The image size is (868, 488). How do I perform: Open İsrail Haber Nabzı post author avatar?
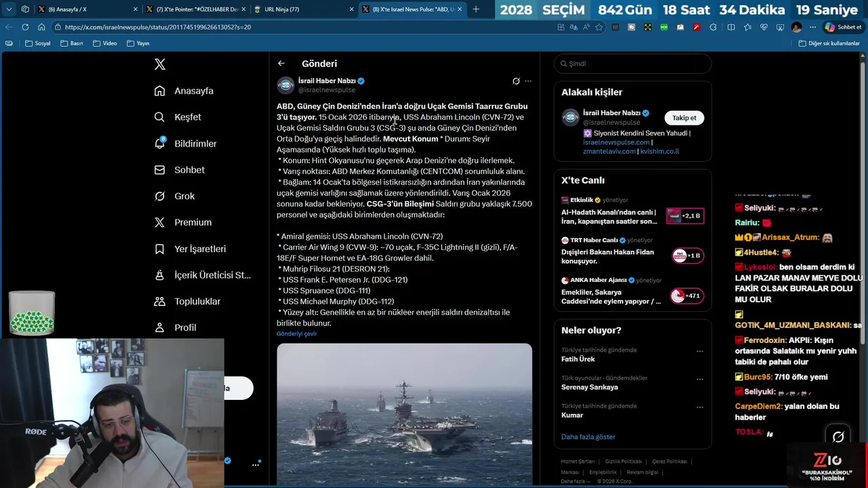click(285, 85)
